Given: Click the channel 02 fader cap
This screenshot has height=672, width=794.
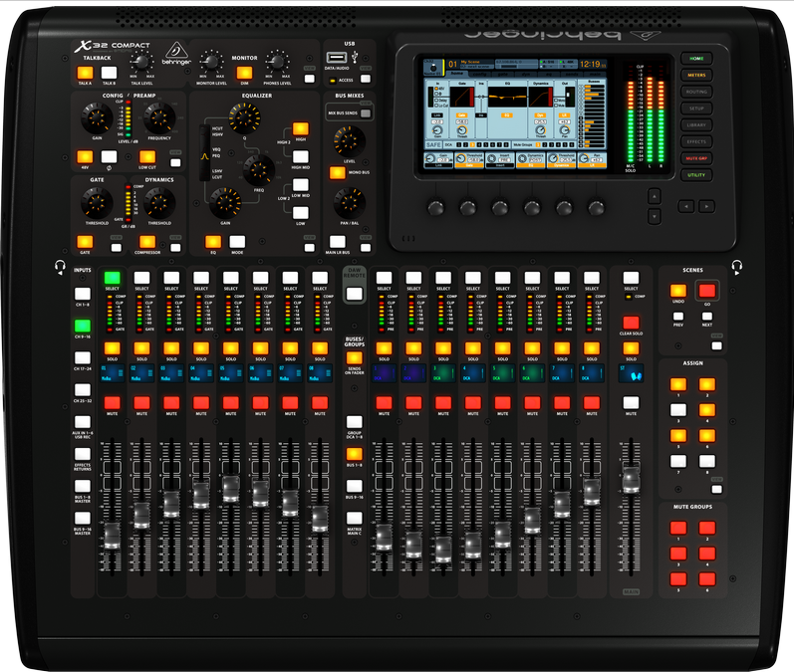Looking at the screenshot, I should pos(141,516).
